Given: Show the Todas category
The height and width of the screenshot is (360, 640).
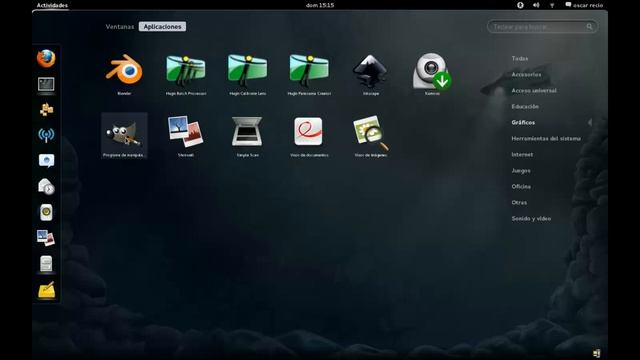Looking at the screenshot, I should 520,58.
